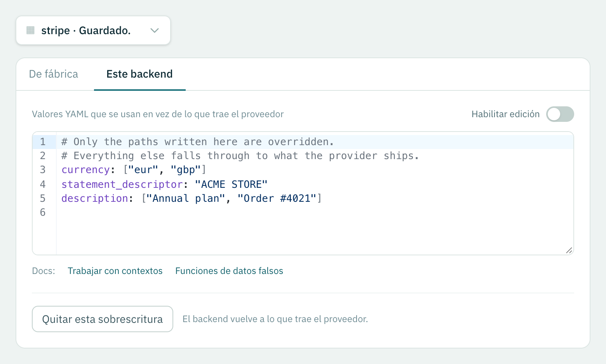Image resolution: width=606 pixels, height=364 pixels.
Task: Click line number 6 in the gutter
Action: 43,213
